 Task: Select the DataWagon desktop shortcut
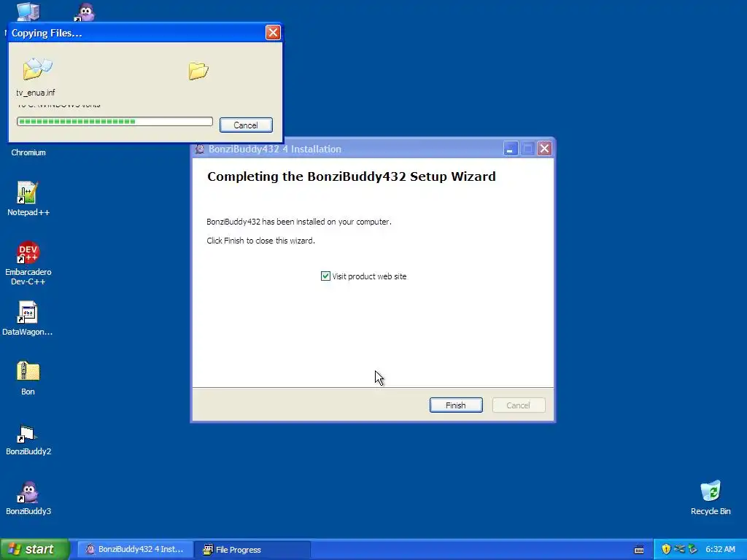coord(28,318)
